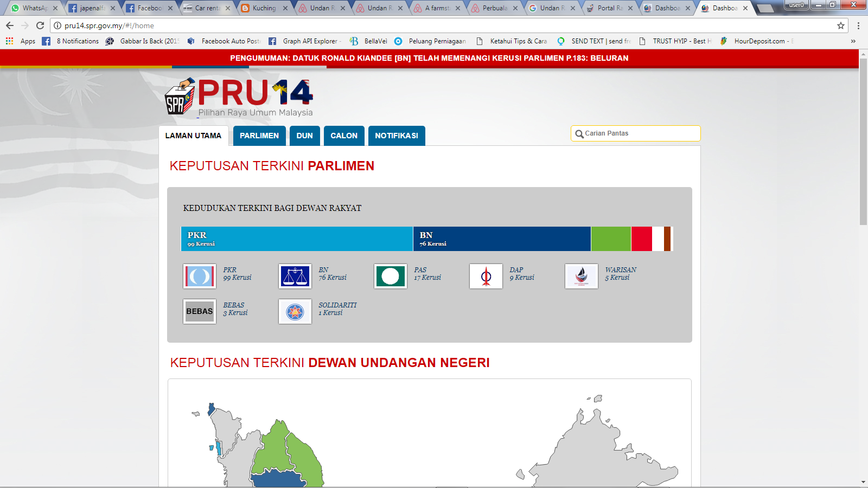Click the SOLIDARITI party logo icon
Screen dimensions: 868x488
295,312
